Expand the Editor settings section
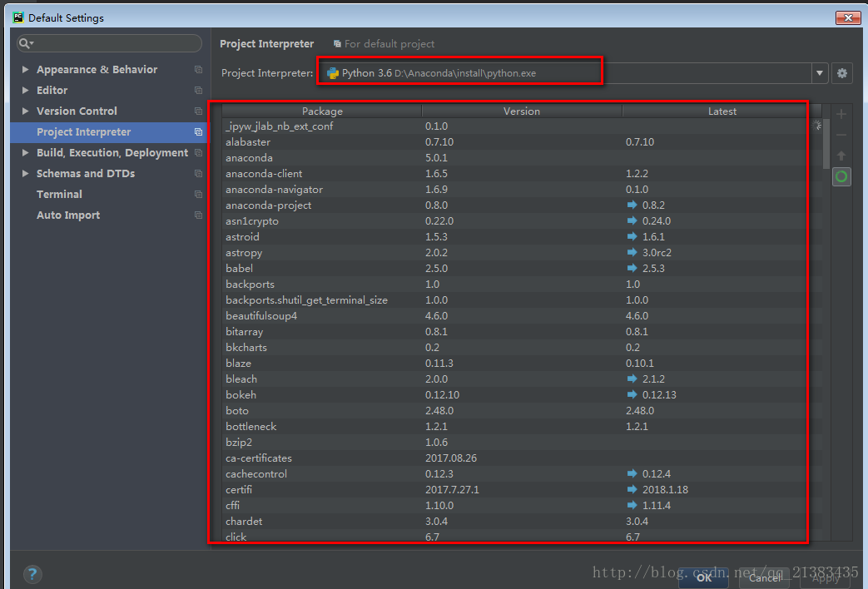This screenshot has height=589, width=868. pos(25,90)
